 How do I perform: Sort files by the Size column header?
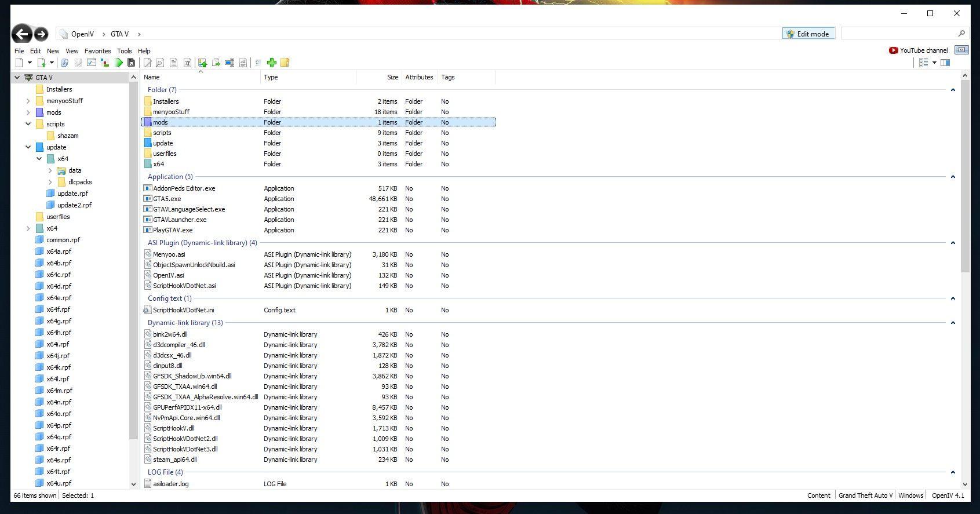pyautogui.click(x=392, y=77)
